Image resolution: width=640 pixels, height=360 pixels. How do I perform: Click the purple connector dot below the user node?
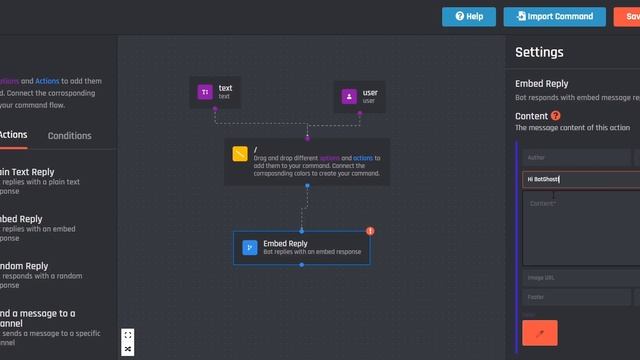(360, 113)
